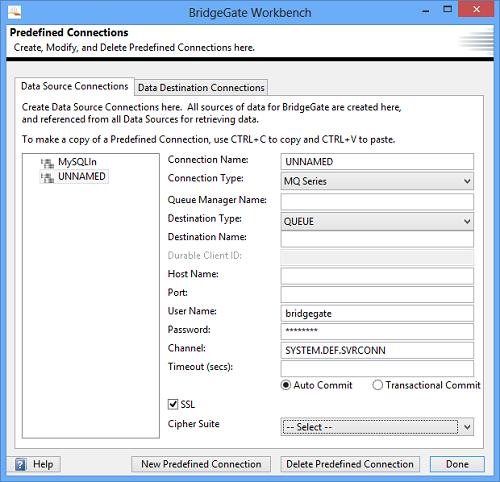
Task: Click the BridgeGate app icon in the title bar
Action: click(x=14, y=13)
